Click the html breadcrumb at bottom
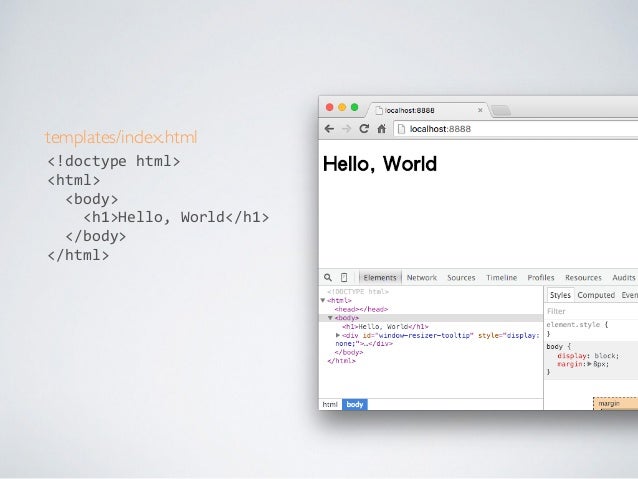The image size is (638, 479). [x=330, y=405]
